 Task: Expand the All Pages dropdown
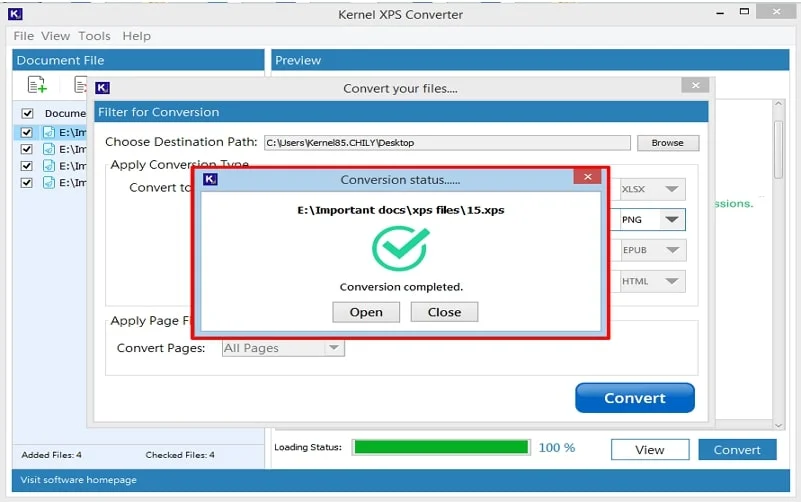[x=283, y=348]
